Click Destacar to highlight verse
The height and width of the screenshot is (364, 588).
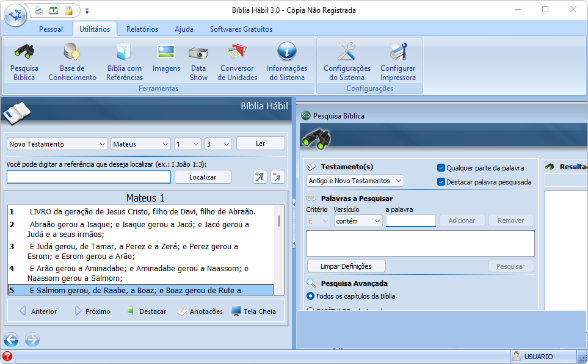pos(147,311)
